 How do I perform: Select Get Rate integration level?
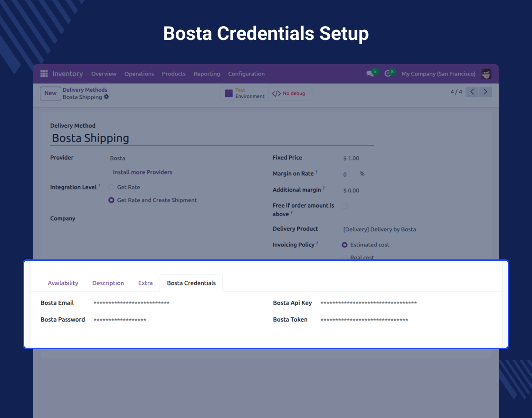click(x=111, y=187)
